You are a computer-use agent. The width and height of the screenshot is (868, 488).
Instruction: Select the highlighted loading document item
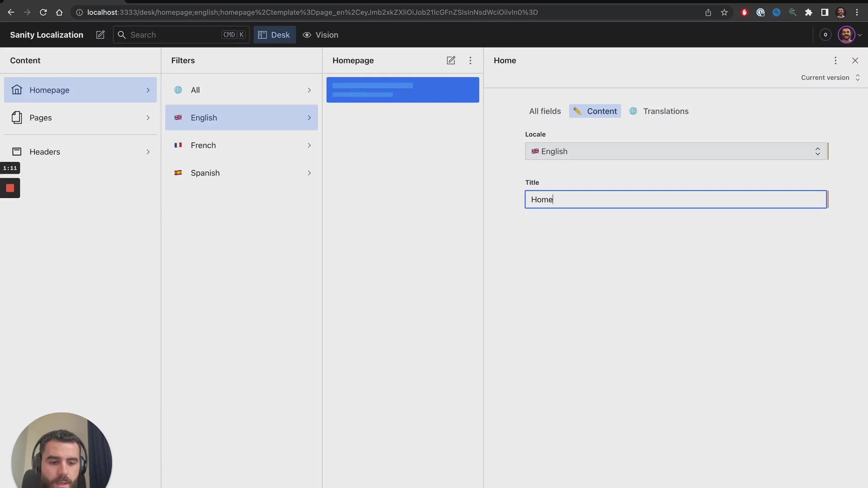click(x=403, y=90)
